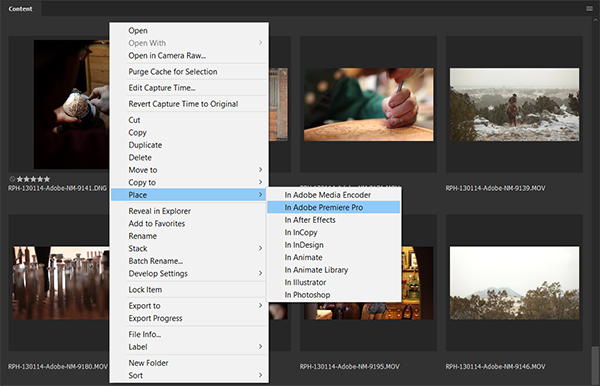Screen dimensions: 600x386
Task: Expand the Label submenu
Action: pyautogui.click(x=189, y=347)
